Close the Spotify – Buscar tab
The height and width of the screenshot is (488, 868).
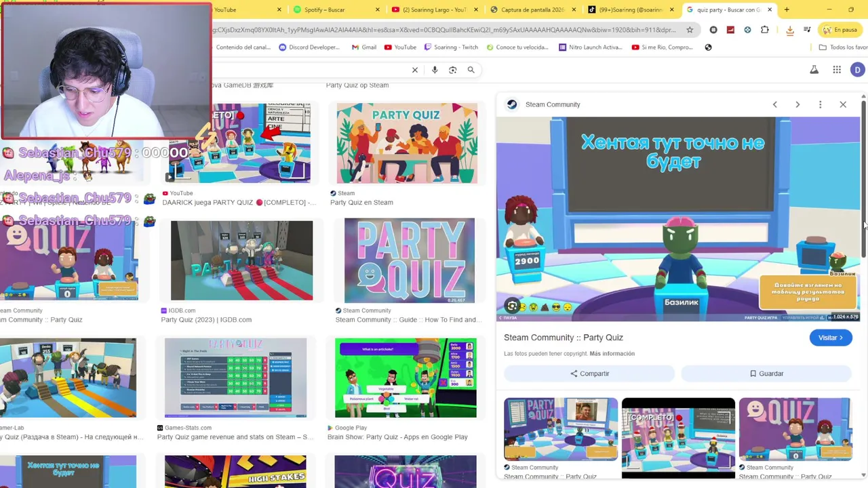pos(377,9)
